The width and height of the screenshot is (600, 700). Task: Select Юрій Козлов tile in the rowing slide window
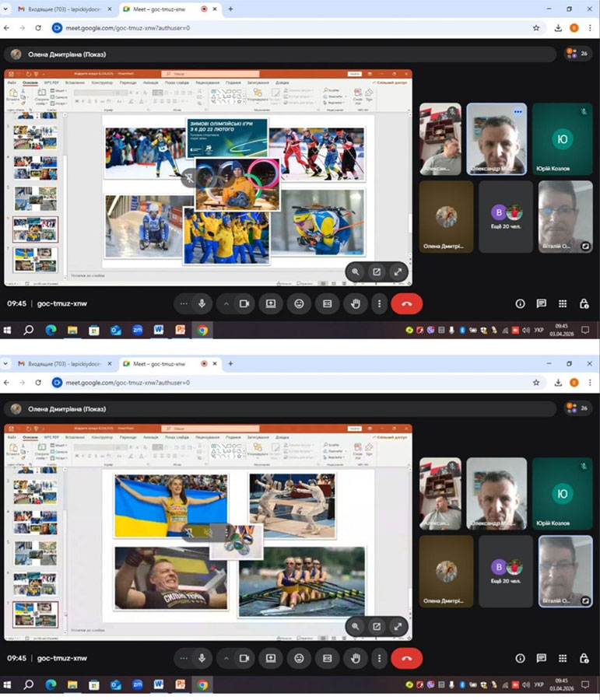click(563, 493)
